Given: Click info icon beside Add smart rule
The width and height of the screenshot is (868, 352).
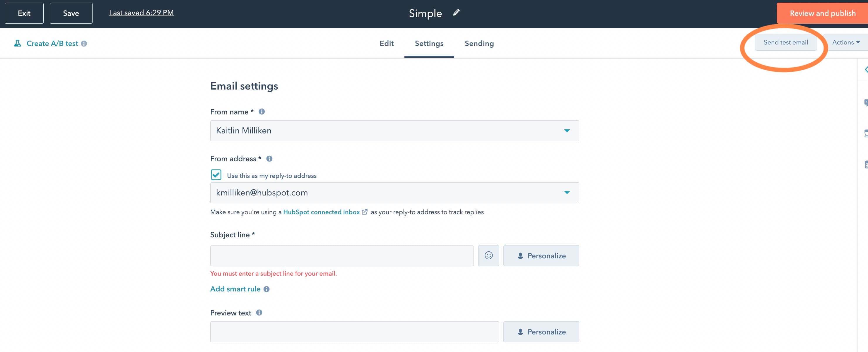Looking at the screenshot, I should (266, 289).
